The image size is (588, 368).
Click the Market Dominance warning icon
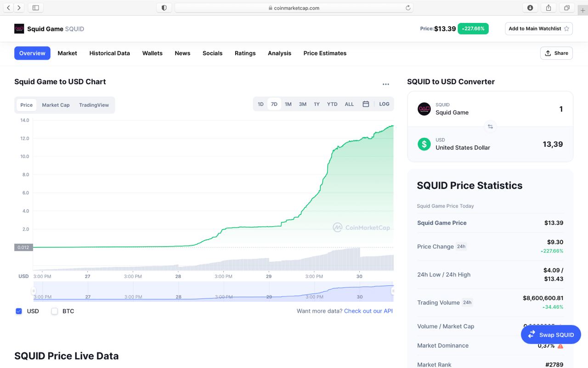[560, 345]
